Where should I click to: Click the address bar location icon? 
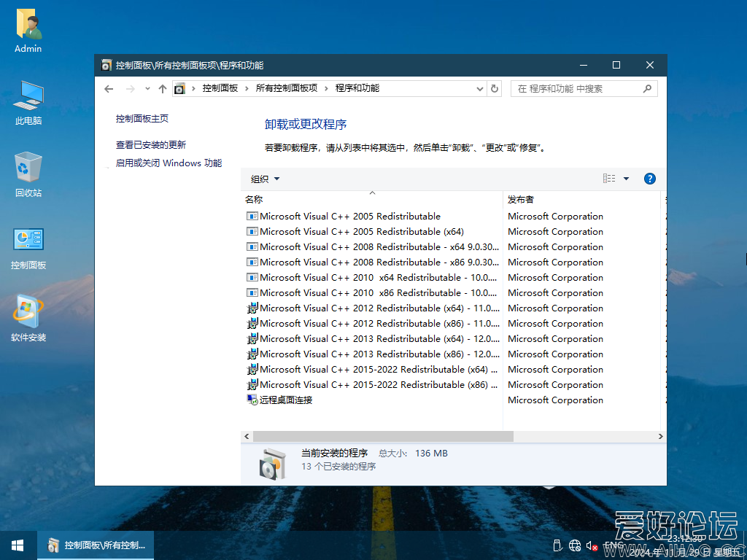pos(179,88)
